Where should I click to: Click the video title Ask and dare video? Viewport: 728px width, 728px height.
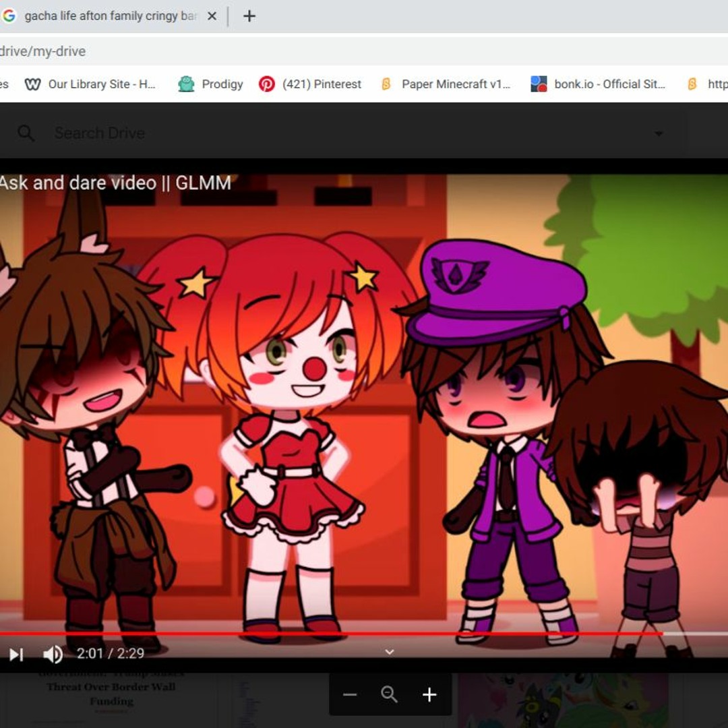pos(115,183)
